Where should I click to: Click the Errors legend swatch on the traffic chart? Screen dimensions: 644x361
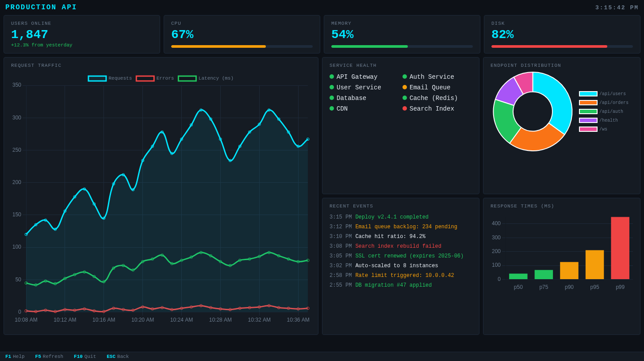click(x=145, y=78)
